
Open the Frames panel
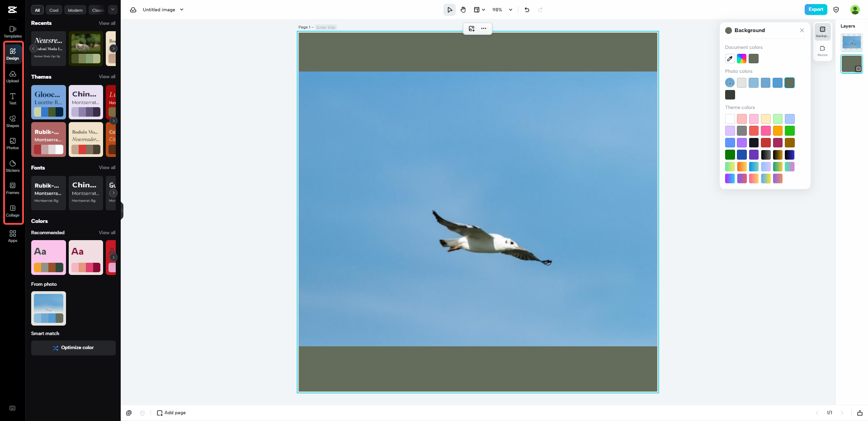pyautogui.click(x=12, y=189)
